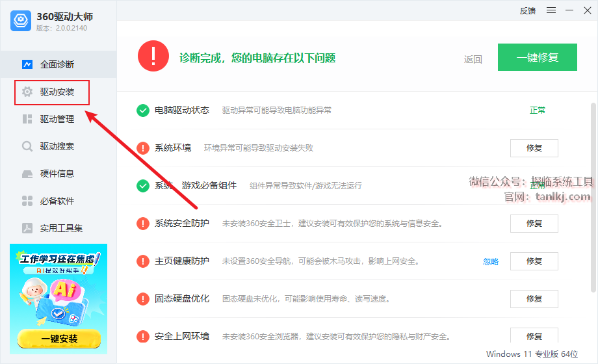Viewport: 598px width, 364px height.
Task: Open the 驱动管理 sidebar tab
Action: [58, 119]
